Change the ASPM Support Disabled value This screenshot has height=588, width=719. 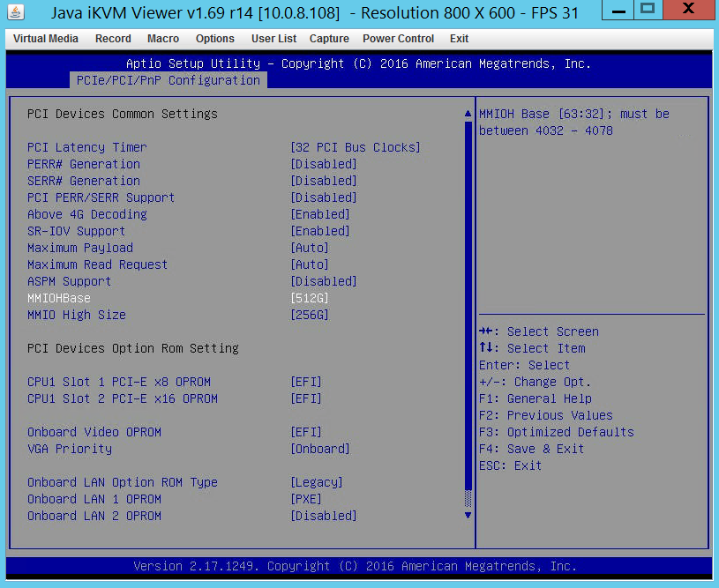pyautogui.click(x=323, y=281)
